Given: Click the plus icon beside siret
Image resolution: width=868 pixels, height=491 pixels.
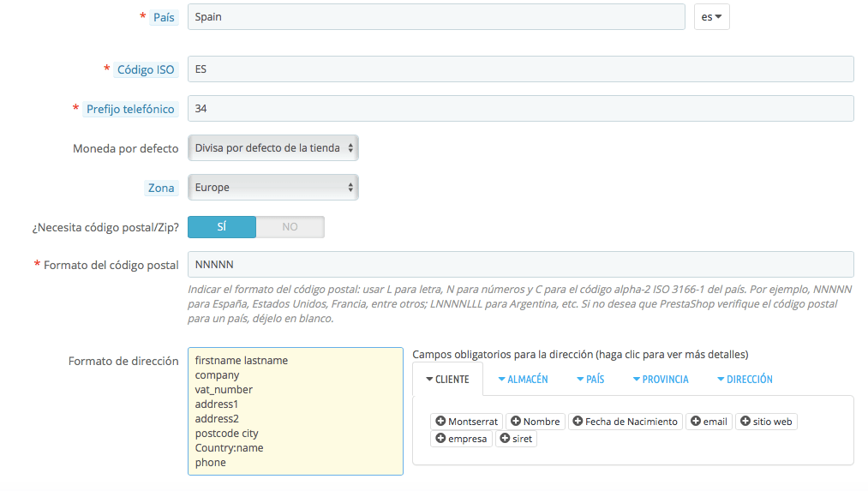Looking at the screenshot, I should pyautogui.click(x=505, y=439).
